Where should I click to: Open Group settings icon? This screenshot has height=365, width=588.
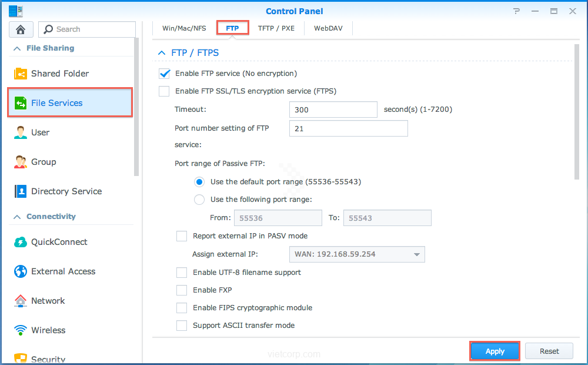pyautogui.click(x=21, y=162)
